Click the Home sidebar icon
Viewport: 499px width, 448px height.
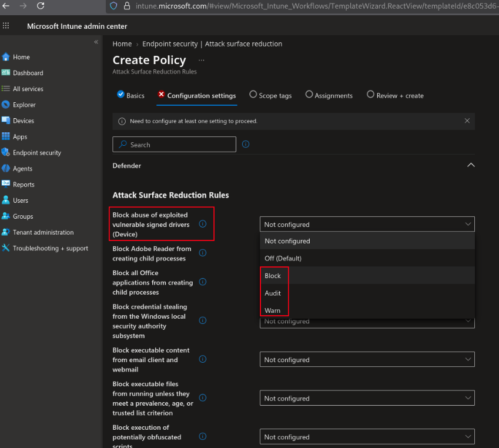(x=6, y=57)
